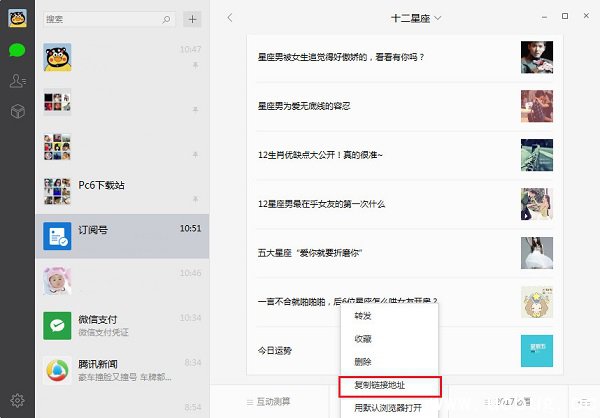Click the pin icon on Pc6下载站 row
This screenshot has height=418, width=600.
(x=196, y=199)
